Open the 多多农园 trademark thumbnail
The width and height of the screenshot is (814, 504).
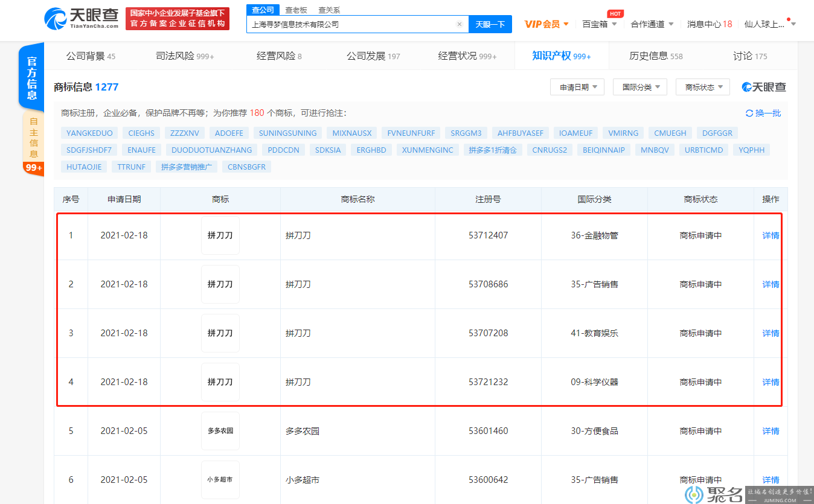pyautogui.click(x=220, y=431)
